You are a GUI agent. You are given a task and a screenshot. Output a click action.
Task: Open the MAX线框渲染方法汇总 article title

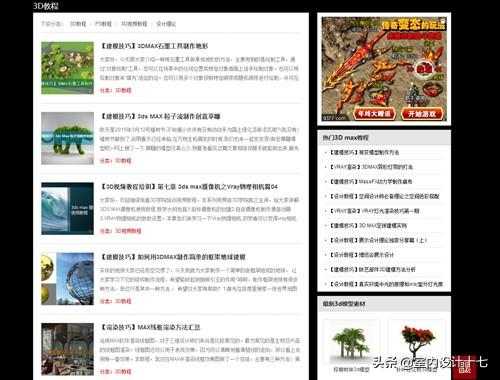[151, 327]
